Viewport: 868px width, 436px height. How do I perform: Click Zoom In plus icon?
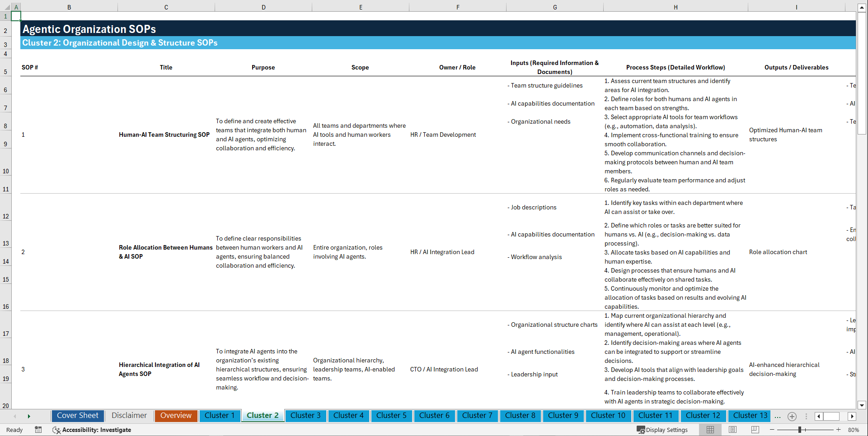pos(839,430)
